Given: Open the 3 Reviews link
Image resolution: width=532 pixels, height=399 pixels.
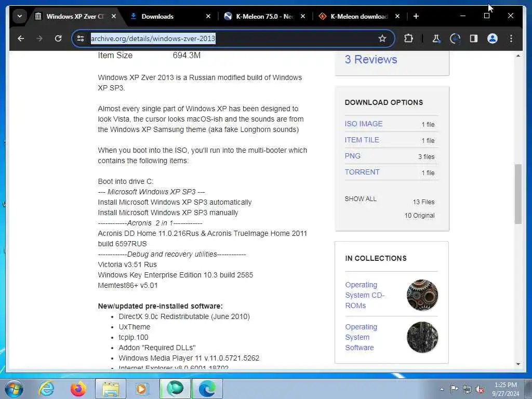Looking at the screenshot, I should pyautogui.click(x=371, y=59).
